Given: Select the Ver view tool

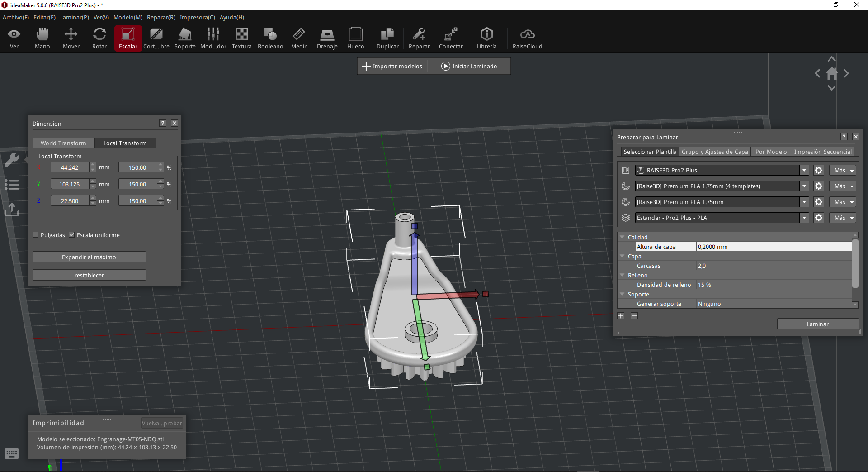Looking at the screenshot, I should tap(14, 38).
